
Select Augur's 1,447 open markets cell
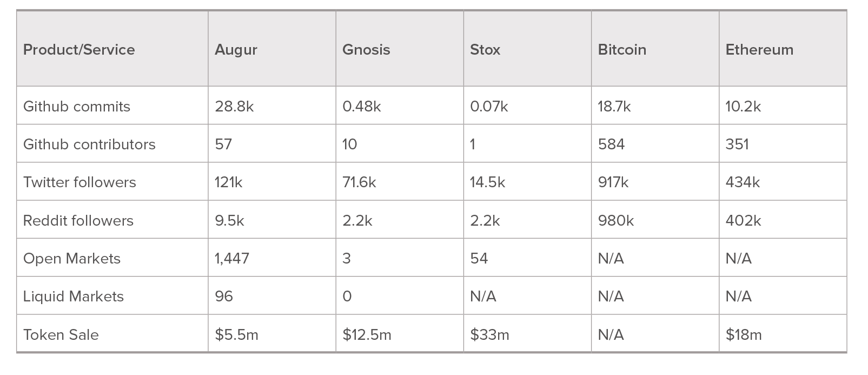coord(272,258)
